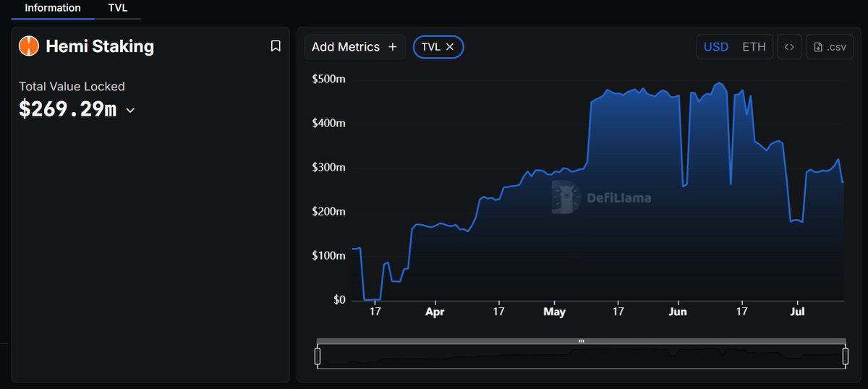Click the May date axis label
The image size is (868, 389).
[554, 312]
